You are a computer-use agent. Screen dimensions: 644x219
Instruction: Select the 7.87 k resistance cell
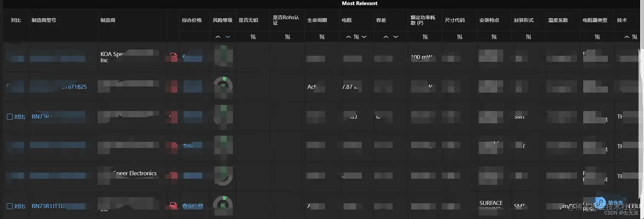tap(356, 87)
